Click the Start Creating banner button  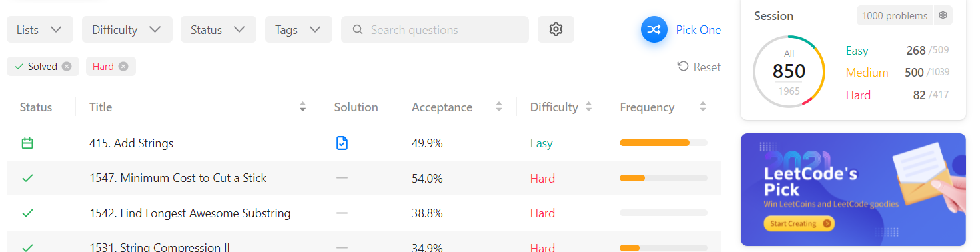(x=799, y=223)
